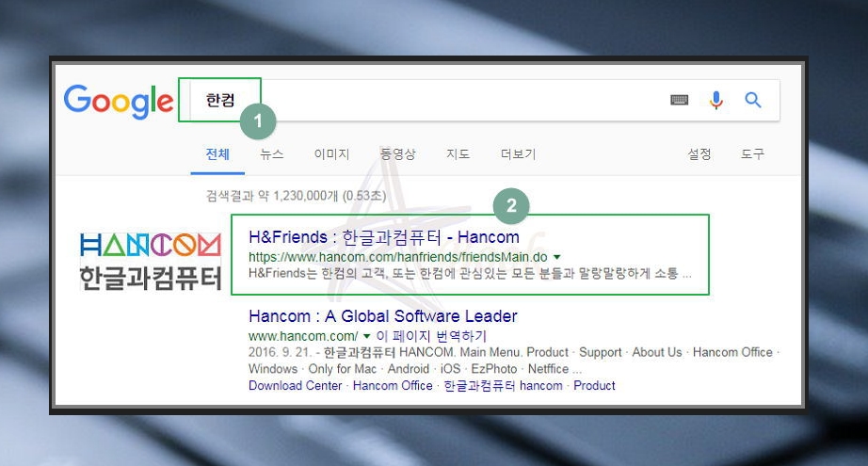Open the on-screen keyboard icon
The width and height of the screenshot is (868, 466).
[679, 100]
